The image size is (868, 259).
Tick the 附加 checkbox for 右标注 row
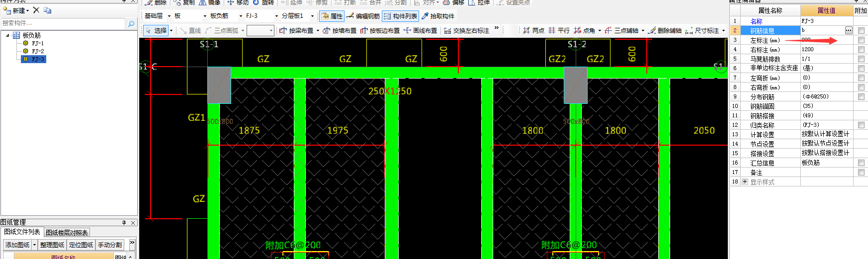coord(861,50)
